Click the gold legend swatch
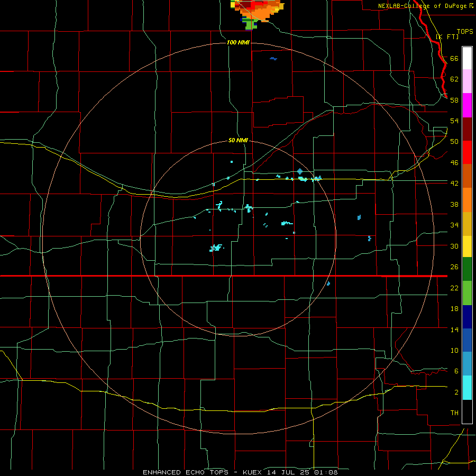 click(467, 224)
